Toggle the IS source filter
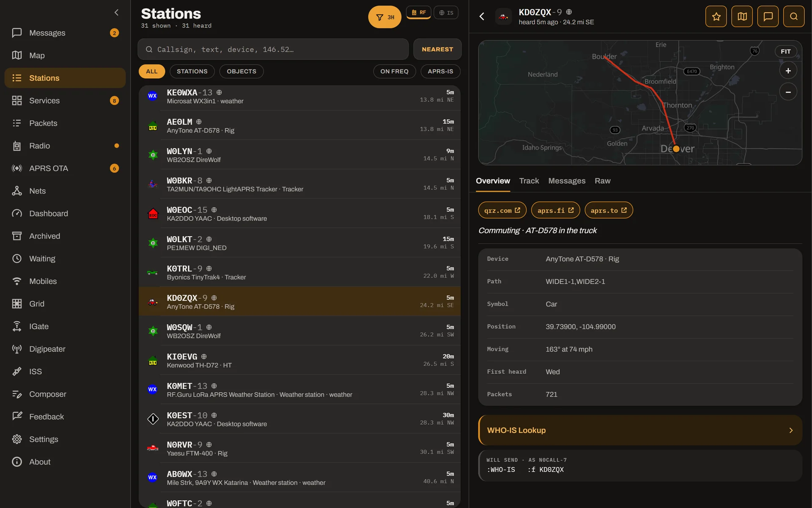 pos(446,13)
